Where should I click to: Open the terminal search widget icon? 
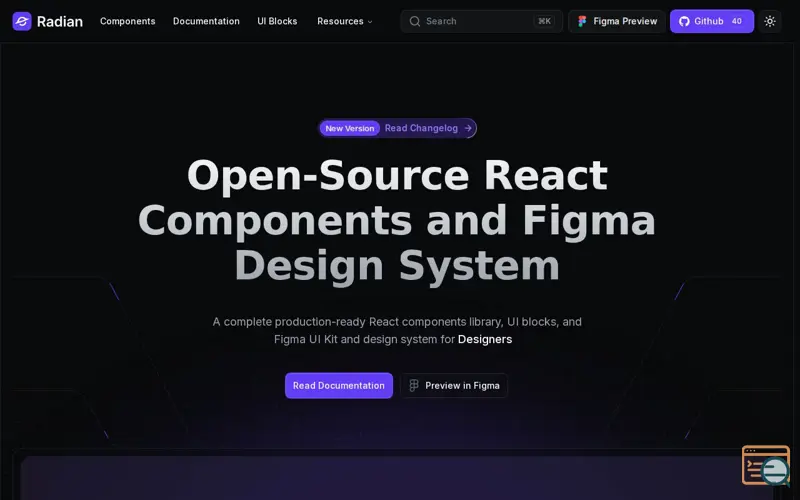coord(766,465)
